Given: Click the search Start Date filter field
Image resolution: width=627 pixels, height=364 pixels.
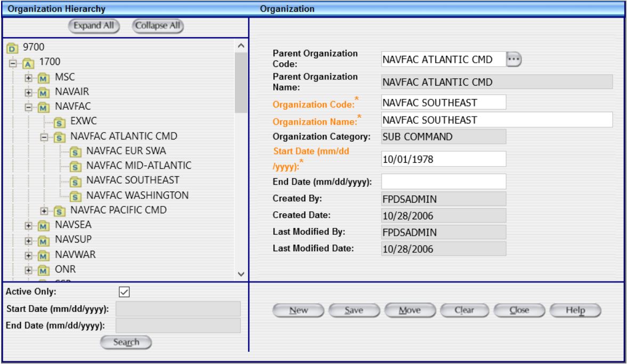Looking at the screenshot, I should point(178,309).
